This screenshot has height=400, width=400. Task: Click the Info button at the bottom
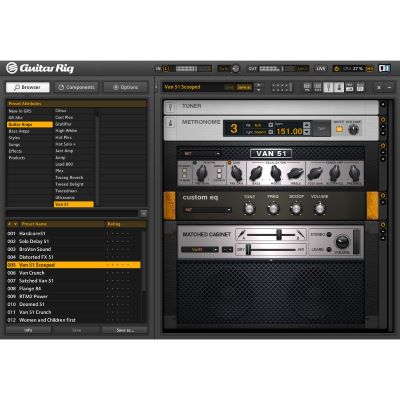[x=28, y=330]
